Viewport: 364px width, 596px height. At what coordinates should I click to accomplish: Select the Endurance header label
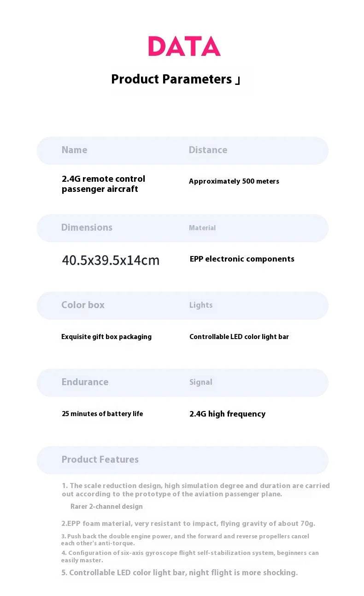(85, 382)
